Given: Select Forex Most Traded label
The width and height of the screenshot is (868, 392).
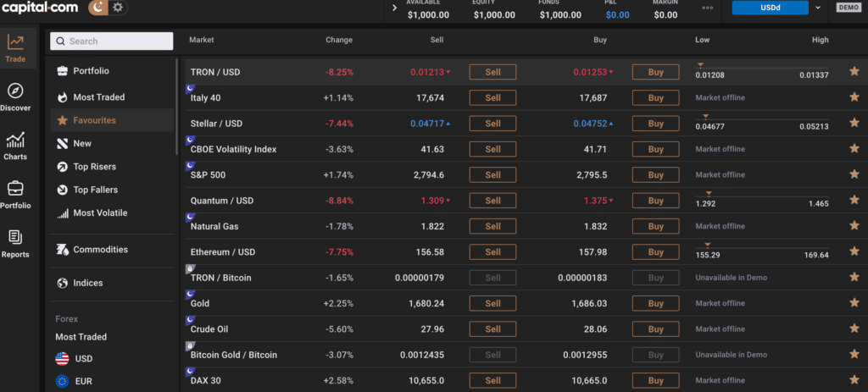Looking at the screenshot, I should point(81,337).
